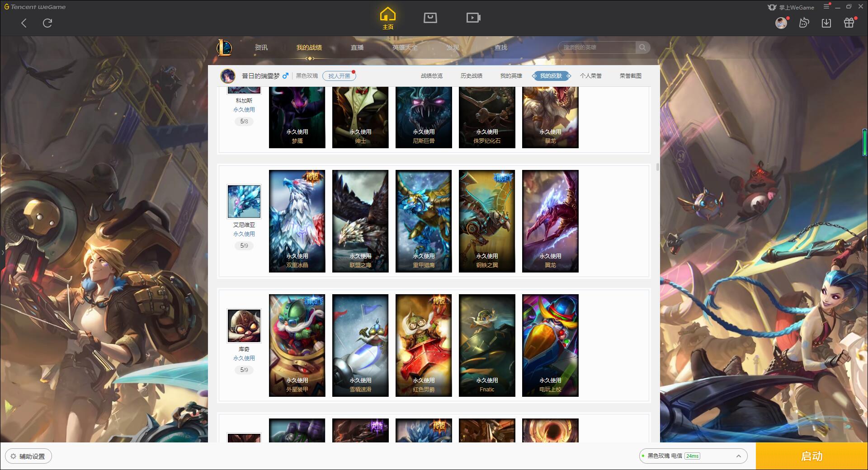The width and height of the screenshot is (868, 470).
Task: Open the gift box icon
Action: (x=849, y=23)
